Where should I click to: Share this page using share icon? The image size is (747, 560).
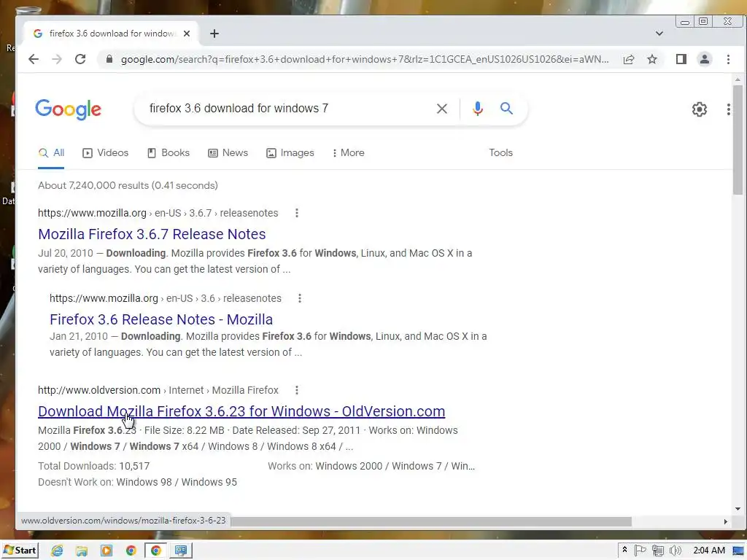pos(629,59)
